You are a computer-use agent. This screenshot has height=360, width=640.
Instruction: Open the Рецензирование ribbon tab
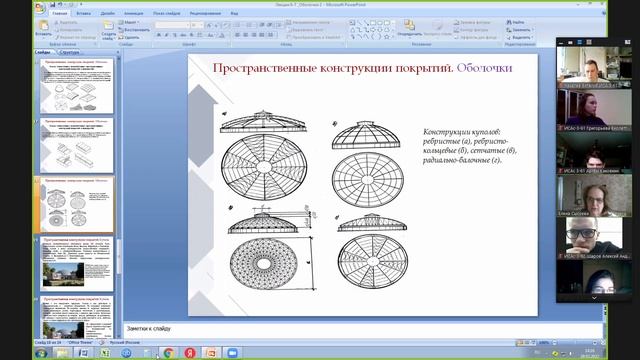pos(205,13)
